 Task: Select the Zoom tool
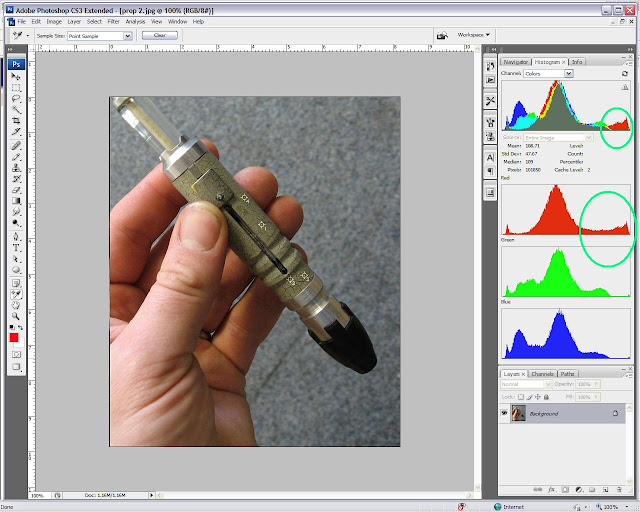tap(16, 316)
